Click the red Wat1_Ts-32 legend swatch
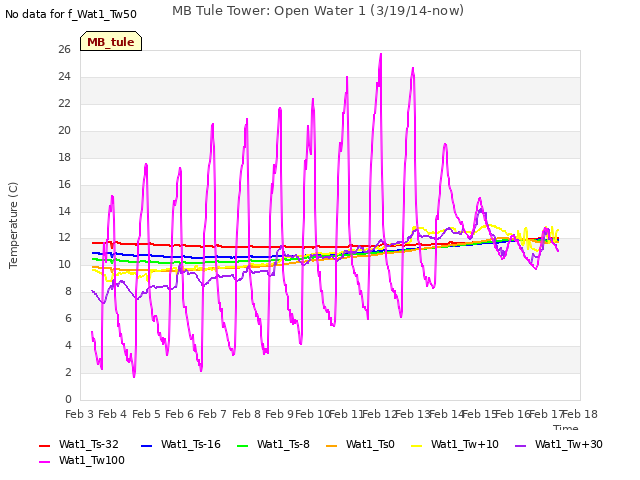This screenshot has height=480, width=640. [x=44, y=446]
